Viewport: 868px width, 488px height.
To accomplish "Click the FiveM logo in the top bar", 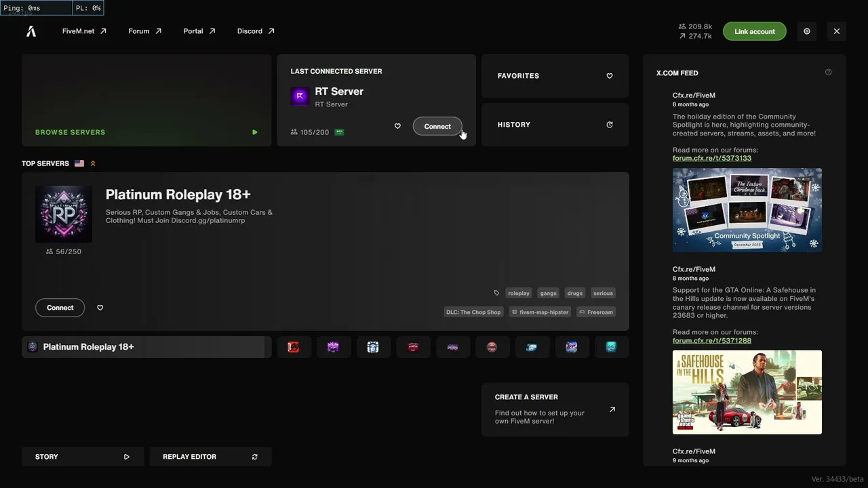I will click(x=31, y=31).
